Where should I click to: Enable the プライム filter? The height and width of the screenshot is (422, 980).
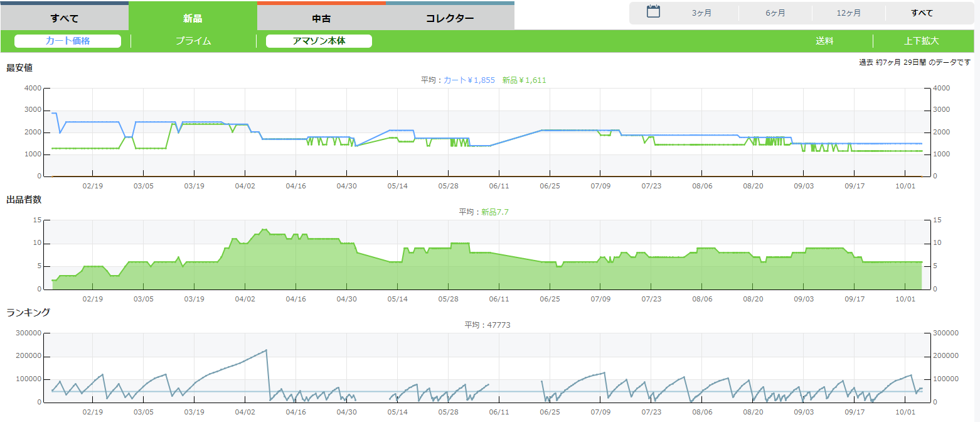(x=193, y=41)
